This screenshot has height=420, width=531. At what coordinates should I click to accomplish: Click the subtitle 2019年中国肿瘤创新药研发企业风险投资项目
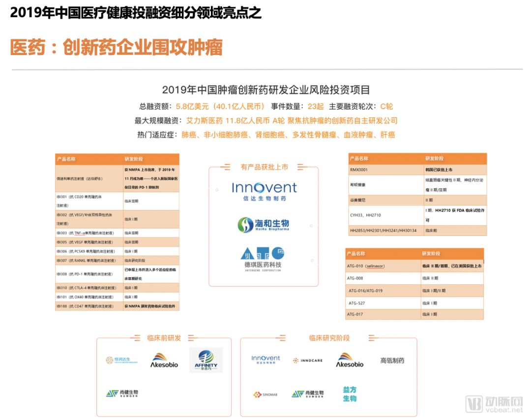[x=266, y=90]
